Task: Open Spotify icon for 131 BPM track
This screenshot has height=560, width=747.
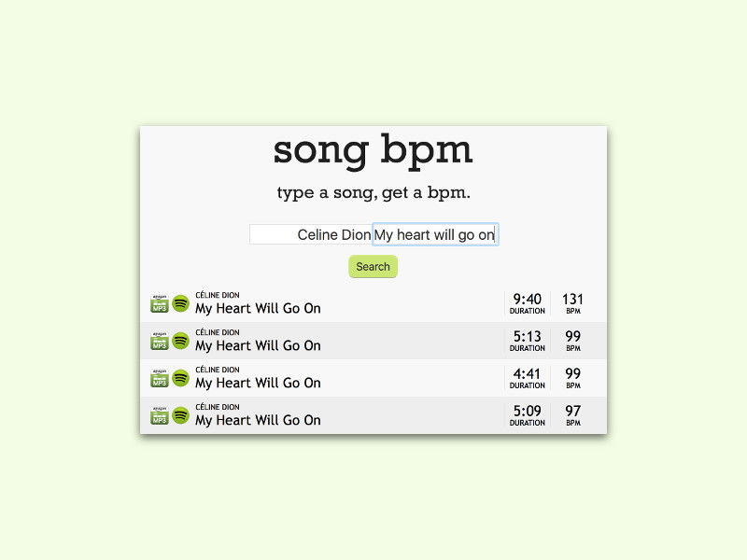Action: [x=180, y=303]
